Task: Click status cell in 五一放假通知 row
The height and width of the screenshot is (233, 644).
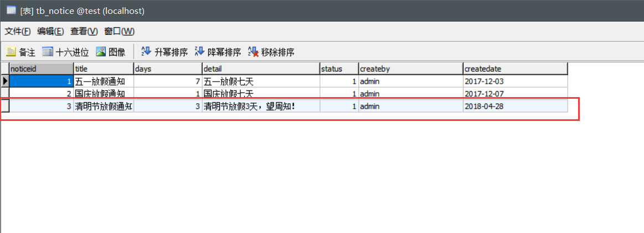Action: pyautogui.click(x=339, y=81)
